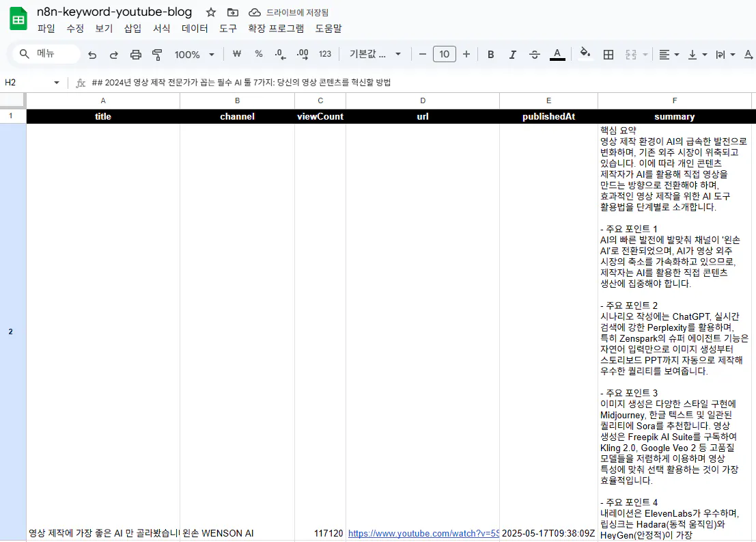Star the n8n-keyword-youtube-blog document

(211, 12)
